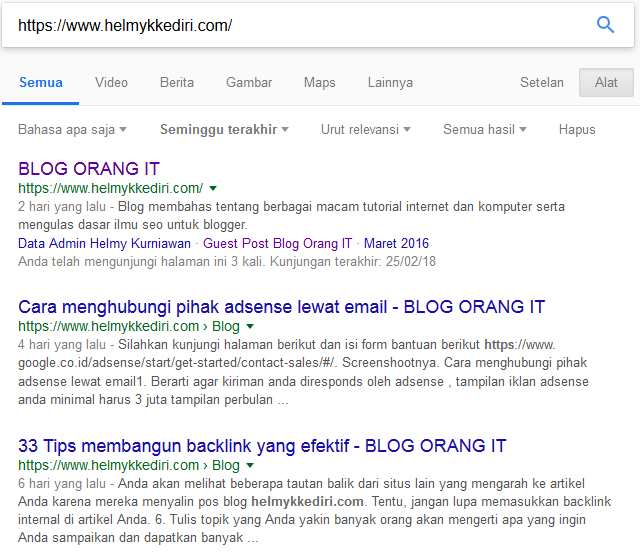The image size is (640, 557).
Task: Click the '2 hari yang lalu' snippet date
Action: click(62, 206)
